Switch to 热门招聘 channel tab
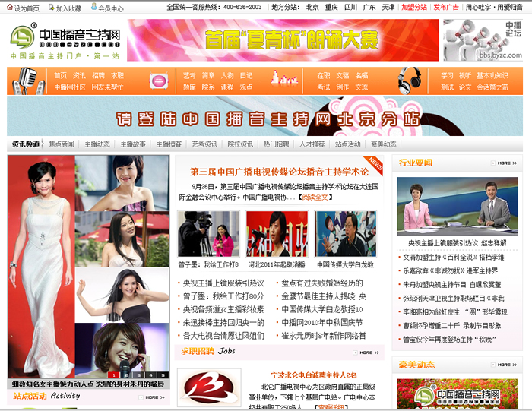 click(x=276, y=144)
